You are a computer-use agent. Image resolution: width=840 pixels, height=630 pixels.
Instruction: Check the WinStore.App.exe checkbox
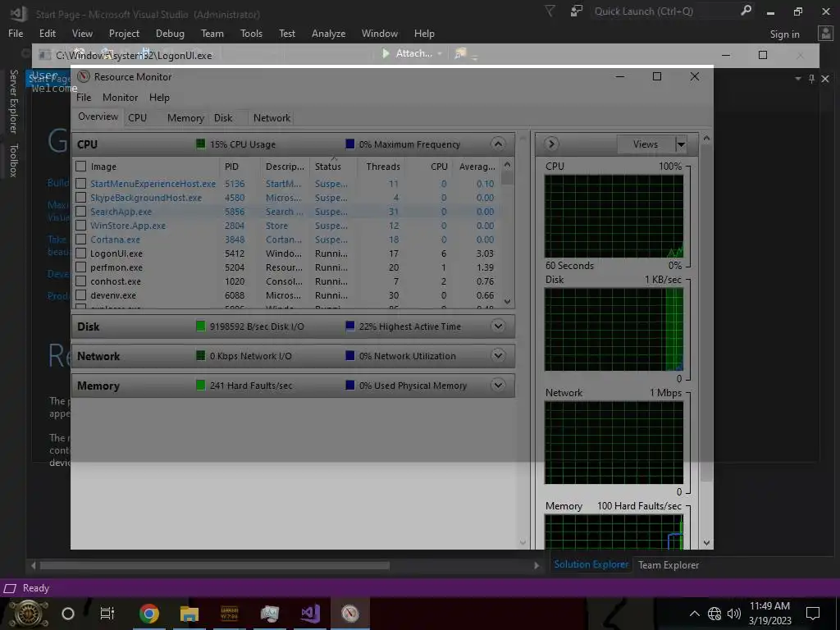point(81,226)
